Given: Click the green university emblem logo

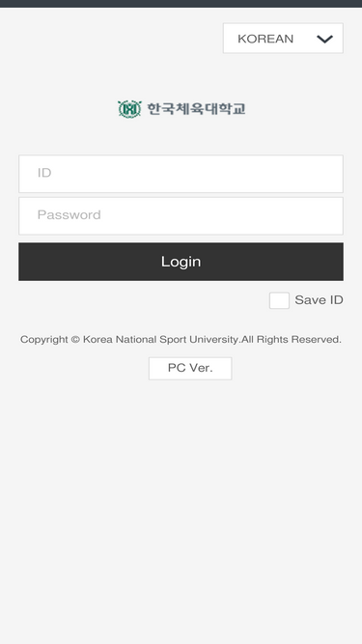Looking at the screenshot, I should [129, 109].
